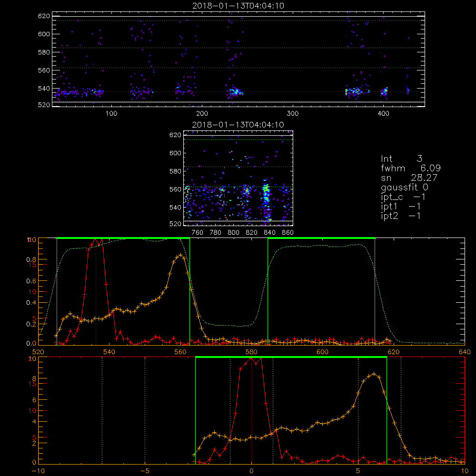The image size is (476, 476).
Task: Click x-axis label 100 under top plot
Action: 111,114
